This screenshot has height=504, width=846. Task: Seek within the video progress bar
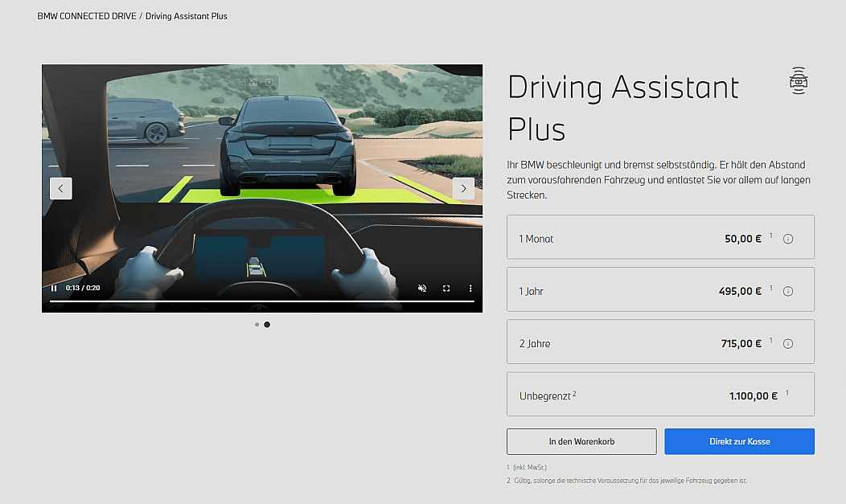coord(261,301)
